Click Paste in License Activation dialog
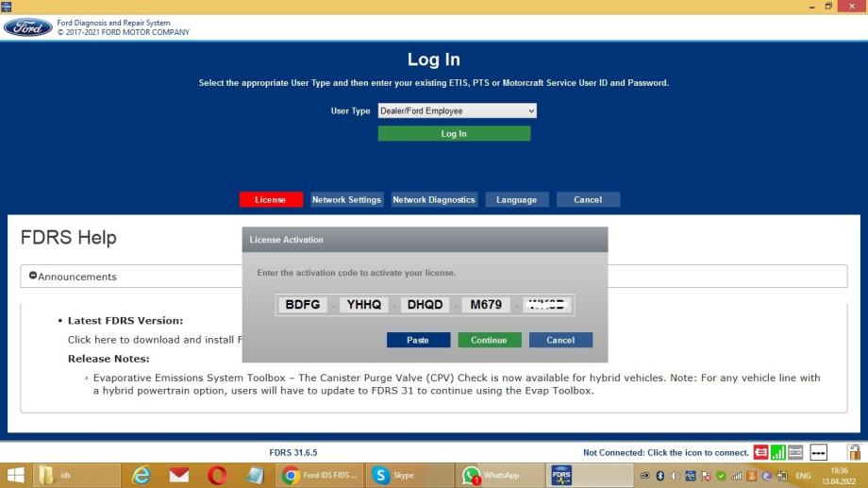 coord(418,340)
